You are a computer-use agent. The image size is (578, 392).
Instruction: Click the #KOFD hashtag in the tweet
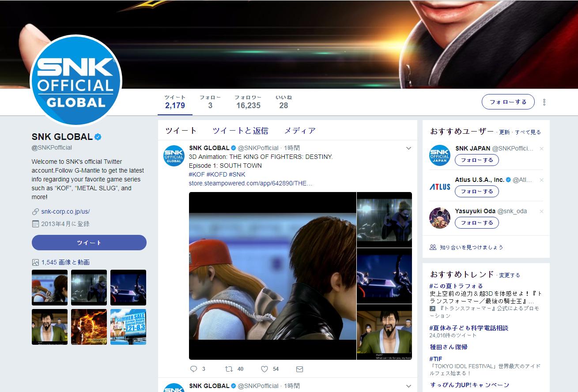point(217,174)
